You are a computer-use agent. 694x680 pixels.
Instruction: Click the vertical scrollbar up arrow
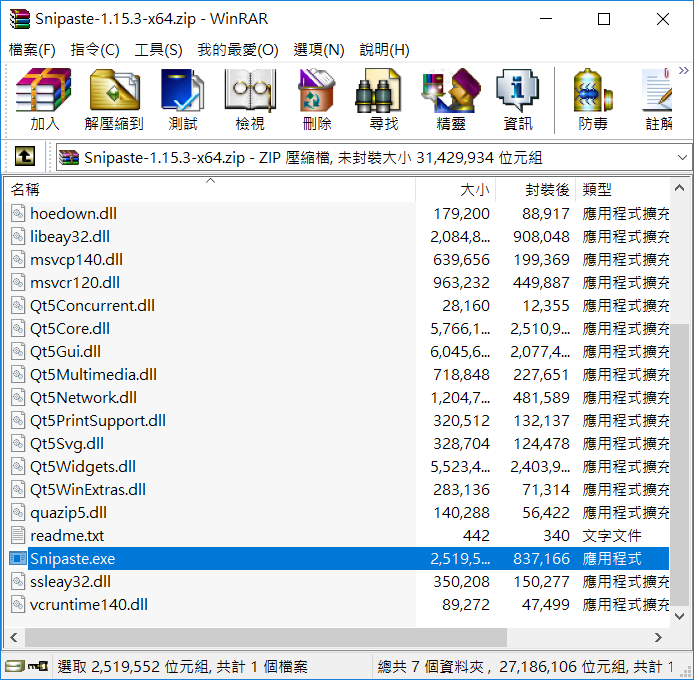[x=679, y=188]
